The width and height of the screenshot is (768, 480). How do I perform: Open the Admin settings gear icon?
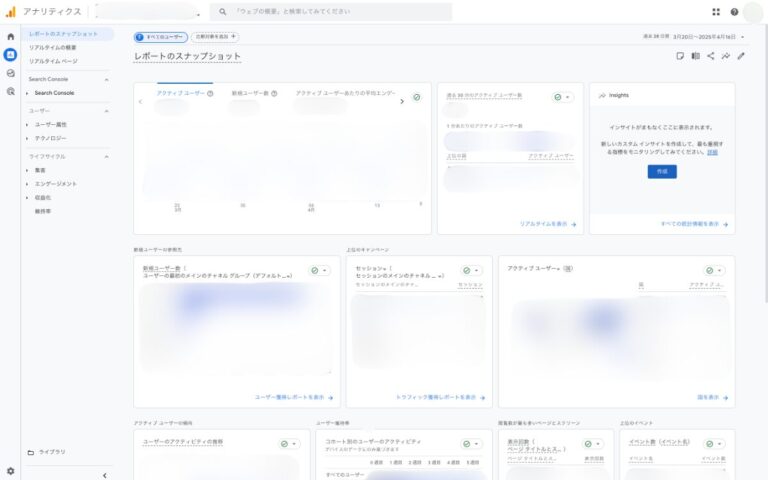10,470
